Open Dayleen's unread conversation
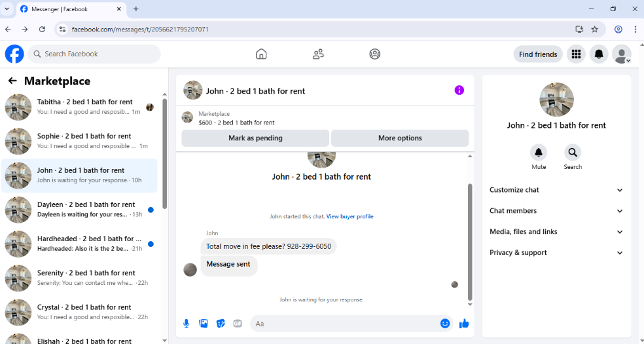Viewport: 644px width, 344px height. point(80,210)
